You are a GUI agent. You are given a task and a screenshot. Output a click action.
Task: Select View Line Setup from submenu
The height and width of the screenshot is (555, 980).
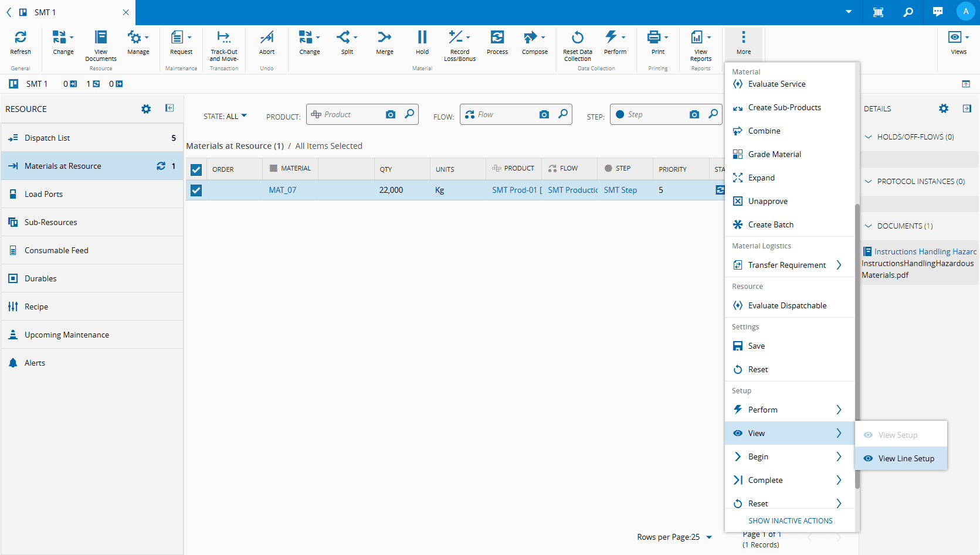(x=906, y=458)
